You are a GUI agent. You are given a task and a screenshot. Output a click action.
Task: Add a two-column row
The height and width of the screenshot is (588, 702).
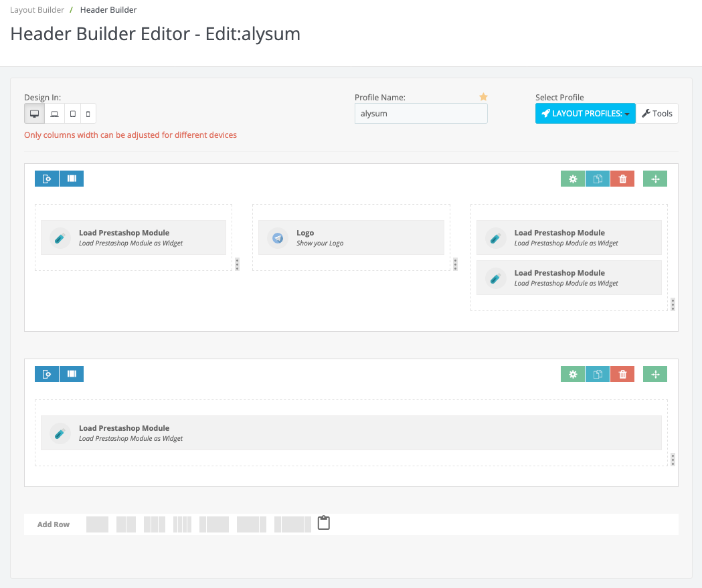tap(126, 524)
